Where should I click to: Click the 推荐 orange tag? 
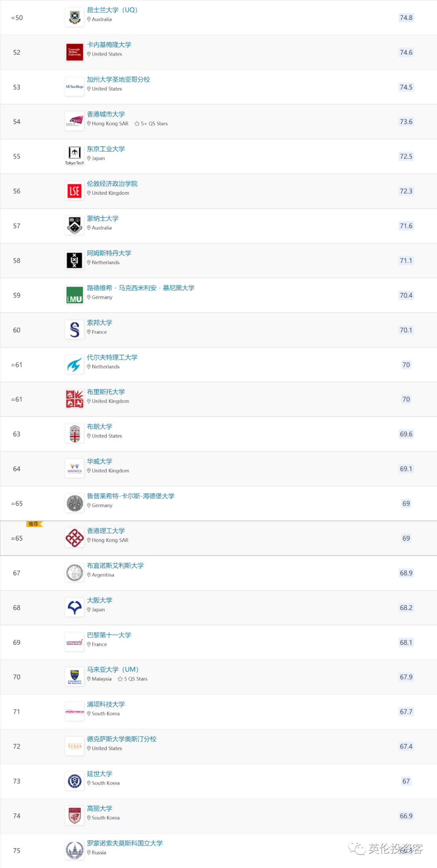[x=34, y=524]
